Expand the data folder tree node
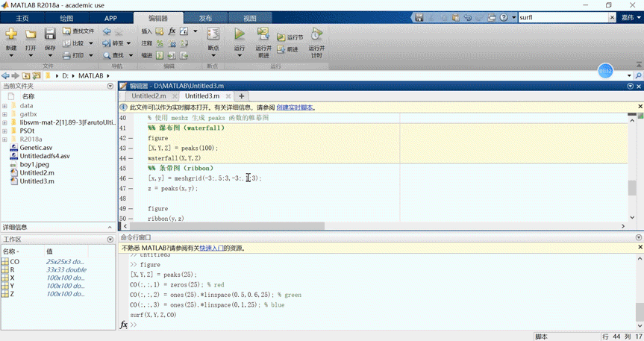 click(4, 106)
